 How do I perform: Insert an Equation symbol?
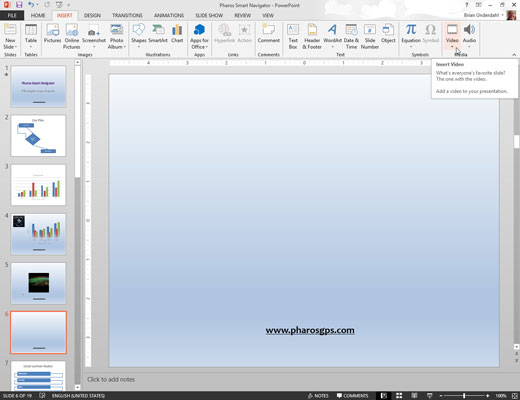click(411, 36)
